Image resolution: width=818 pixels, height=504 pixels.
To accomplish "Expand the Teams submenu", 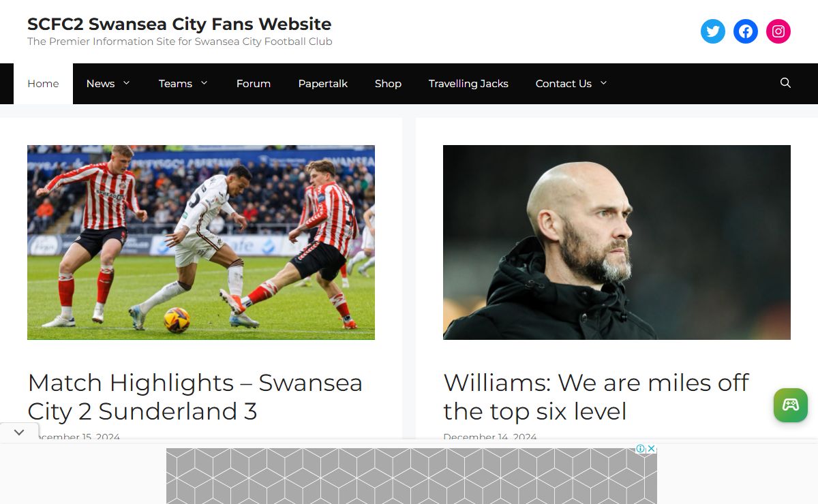I will tap(204, 83).
